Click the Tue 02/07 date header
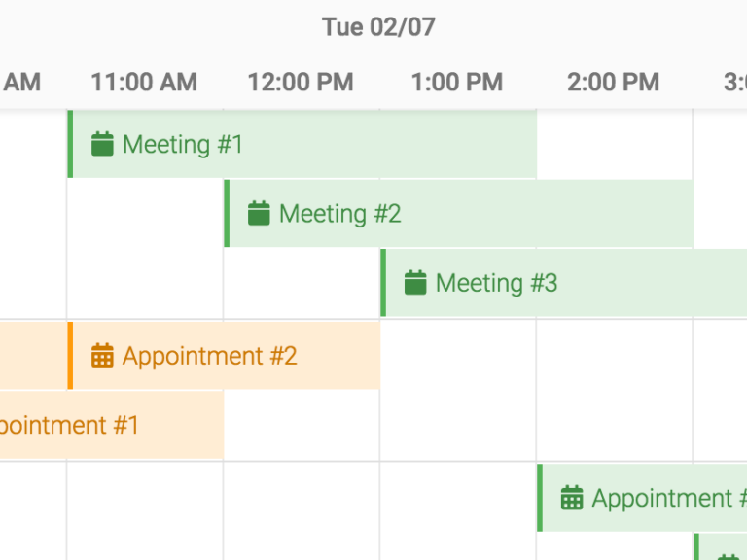747x560 pixels. [x=378, y=26]
